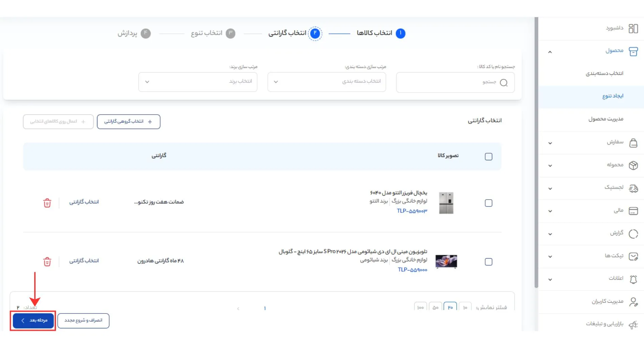Open product code TLP-559000 link

(x=412, y=270)
